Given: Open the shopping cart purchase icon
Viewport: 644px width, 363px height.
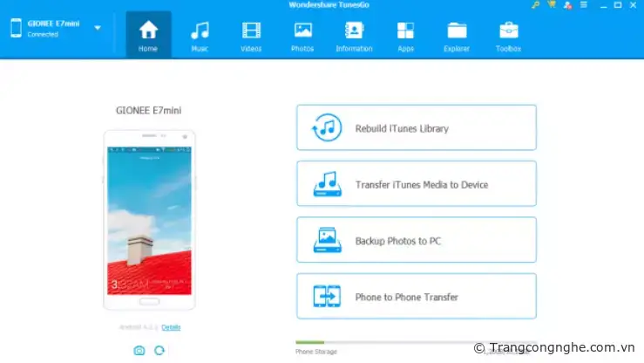Looking at the screenshot, I should tap(551, 5).
